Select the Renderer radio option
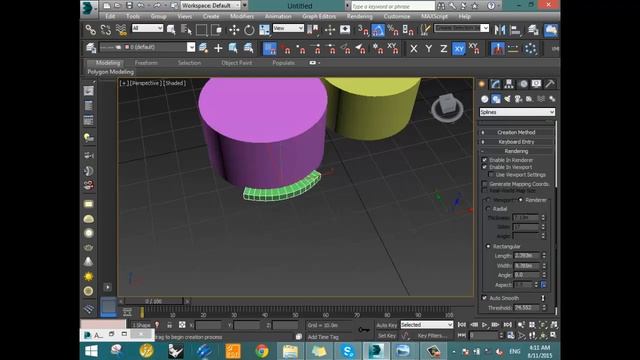 click(x=520, y=200)
